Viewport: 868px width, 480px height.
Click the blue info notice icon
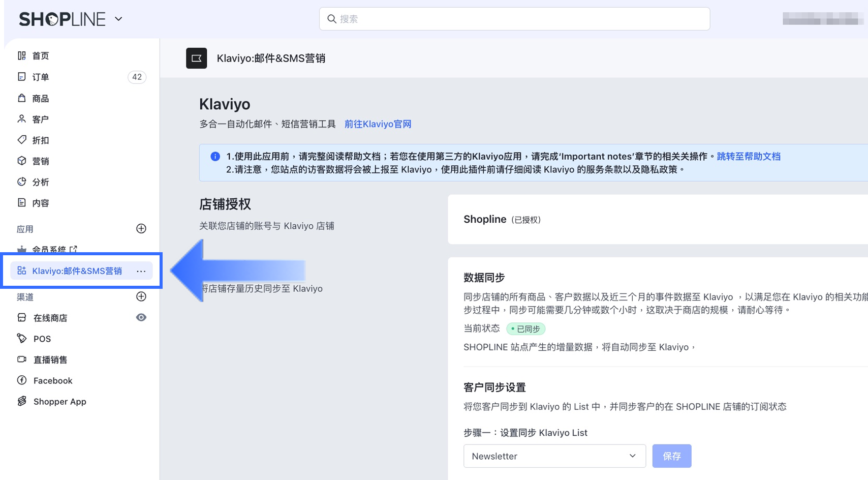(215, 157)
